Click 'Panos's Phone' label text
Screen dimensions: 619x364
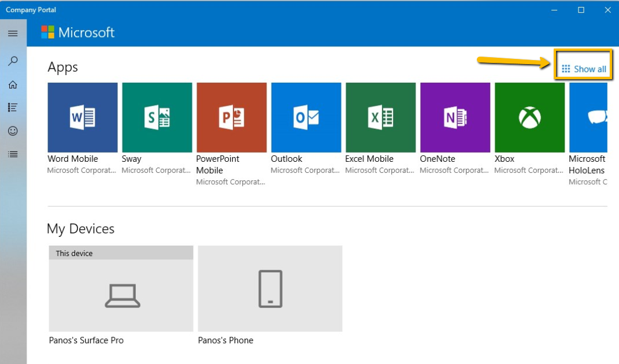(225, 340)
